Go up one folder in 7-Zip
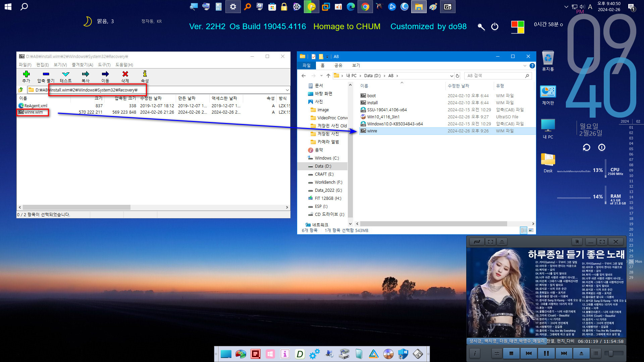Image resolution: width=644 pixels, height=362 pixels. pyautogui.click(x=21, y=90)
